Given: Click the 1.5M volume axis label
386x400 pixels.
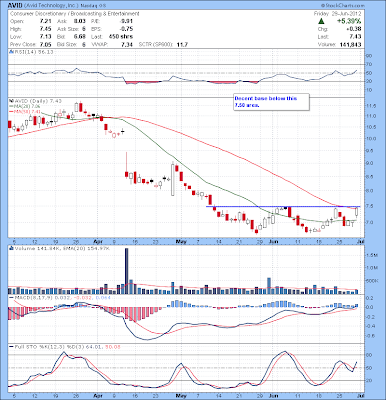Looking at the screenshot, I should (372, 255).
